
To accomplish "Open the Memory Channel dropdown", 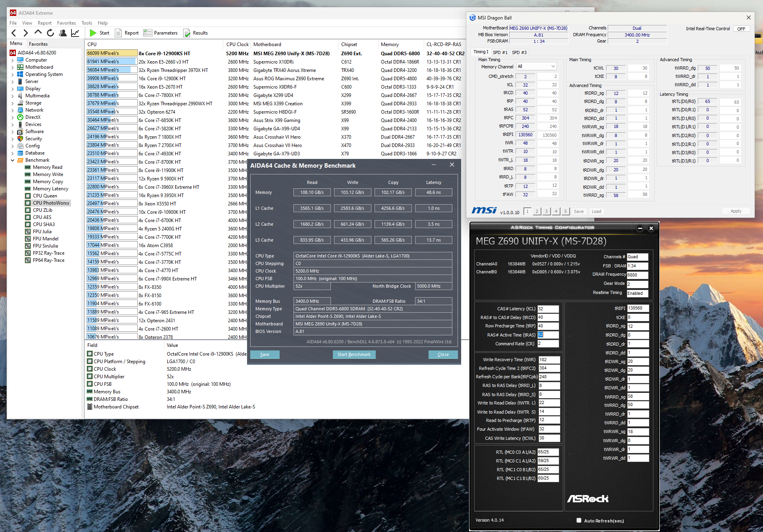I will click(536, 66).
